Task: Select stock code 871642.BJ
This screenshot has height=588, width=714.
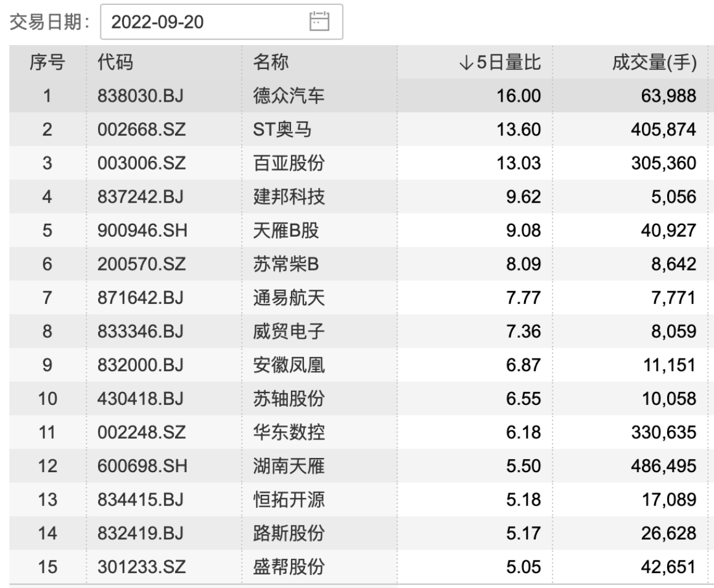Action: (x=140, y=298)
